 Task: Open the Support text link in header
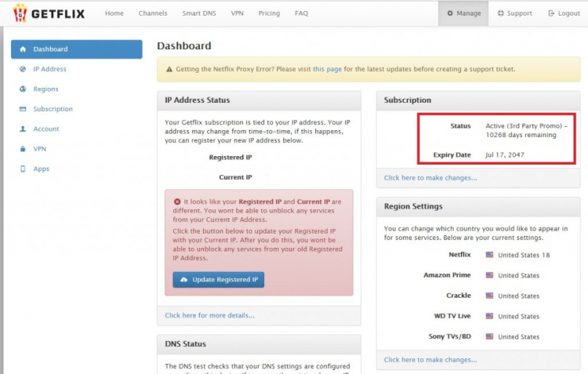click(519, 13)
